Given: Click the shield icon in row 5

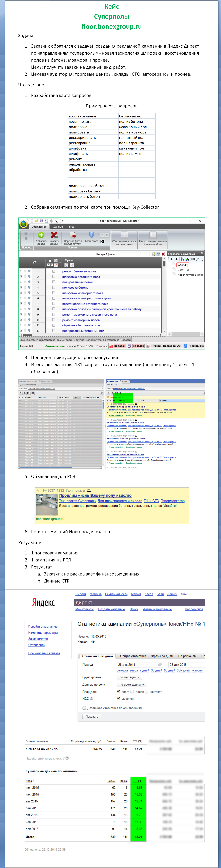Looking at the screenshot, I should [x=29, y=293].
